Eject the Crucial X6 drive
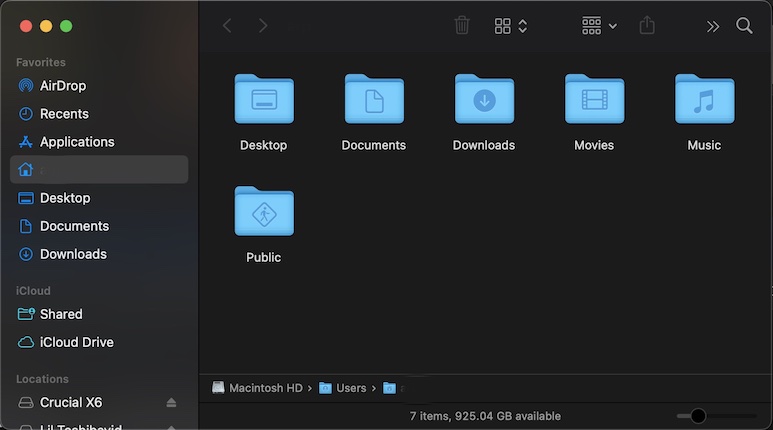The image size is (773, 430). pos(171,402)
